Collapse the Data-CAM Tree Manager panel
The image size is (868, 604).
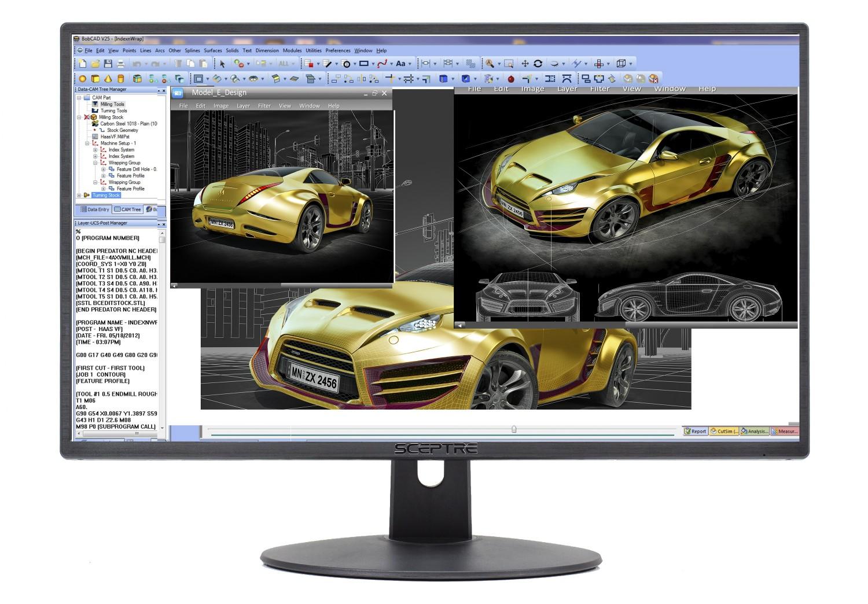(159, 91)
